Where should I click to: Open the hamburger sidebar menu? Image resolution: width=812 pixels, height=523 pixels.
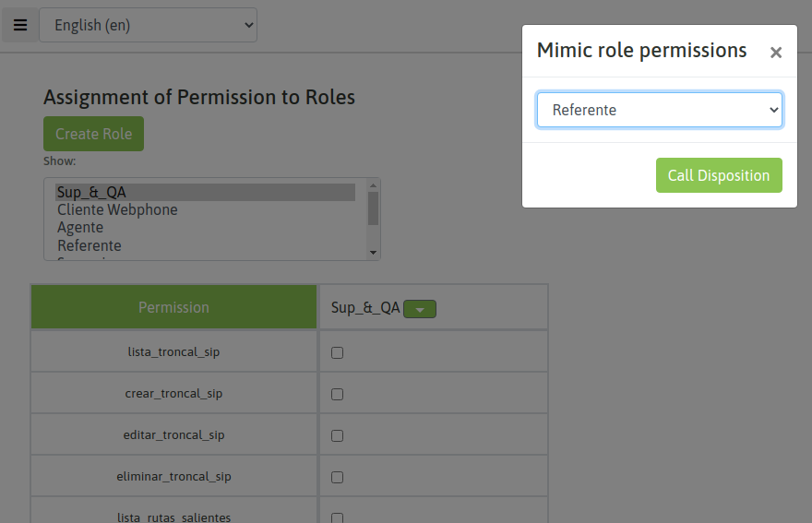pos(20,25)
